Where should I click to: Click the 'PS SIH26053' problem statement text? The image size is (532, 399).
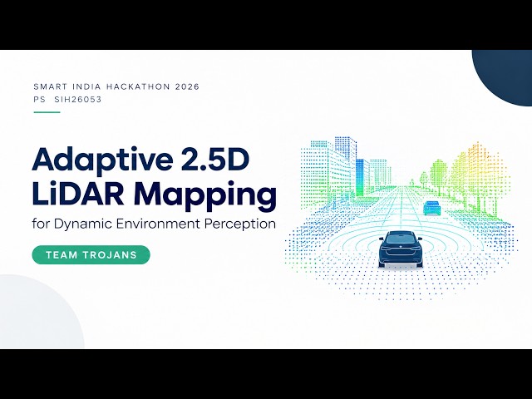click(x=67, y=100)
